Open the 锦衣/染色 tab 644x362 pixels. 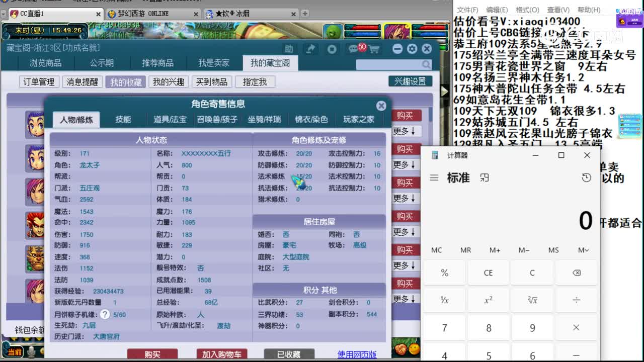pyautogui.click(x=311, y=119)
